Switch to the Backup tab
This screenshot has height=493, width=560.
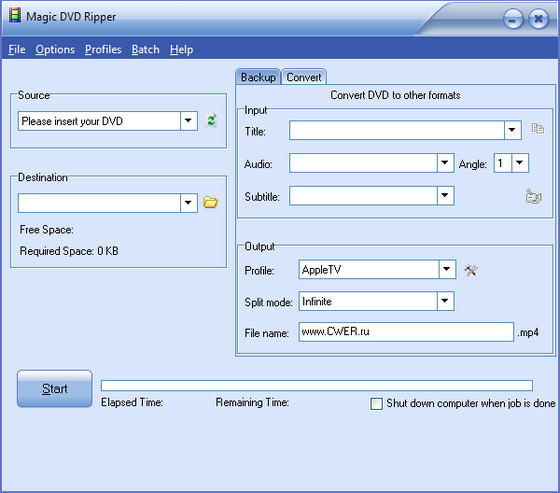[x=258, y=77]
